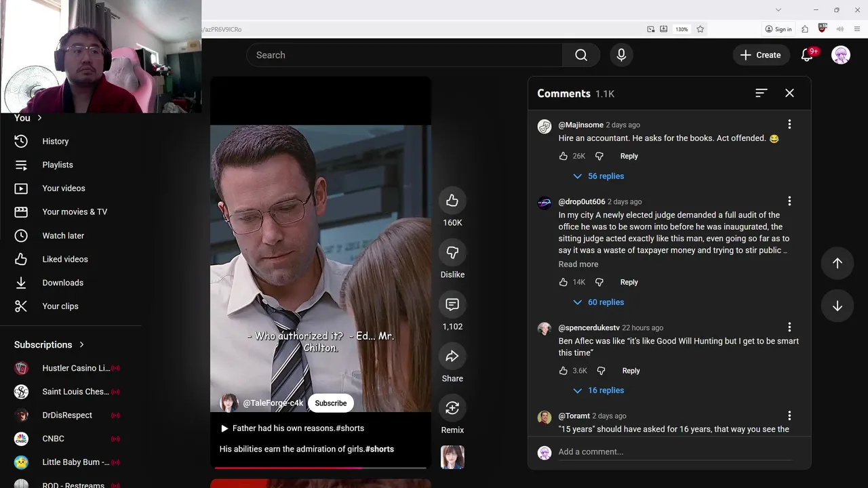Click the Create button
This screenshot has width=868, height=488.
point(761,55)
